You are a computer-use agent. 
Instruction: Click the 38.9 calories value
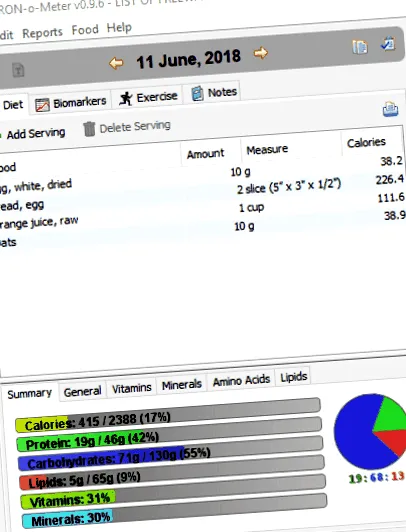pyautogui.click(x=395, y=215)
